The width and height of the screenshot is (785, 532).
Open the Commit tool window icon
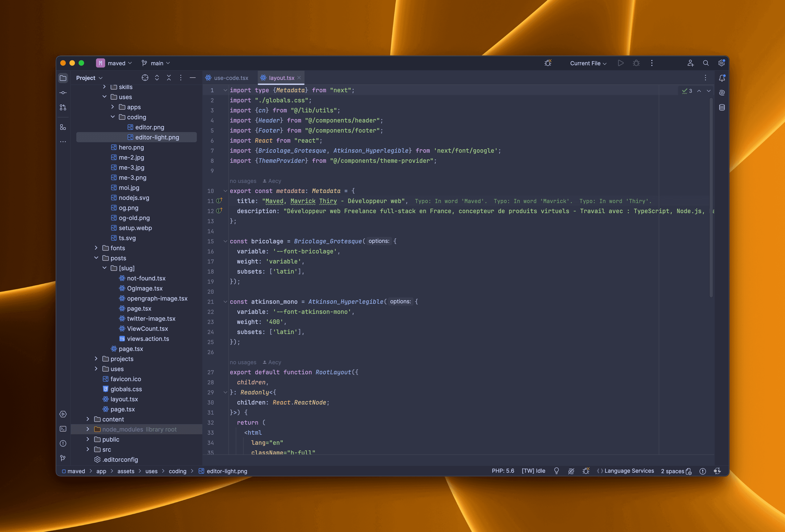click(x=63, y=92)
